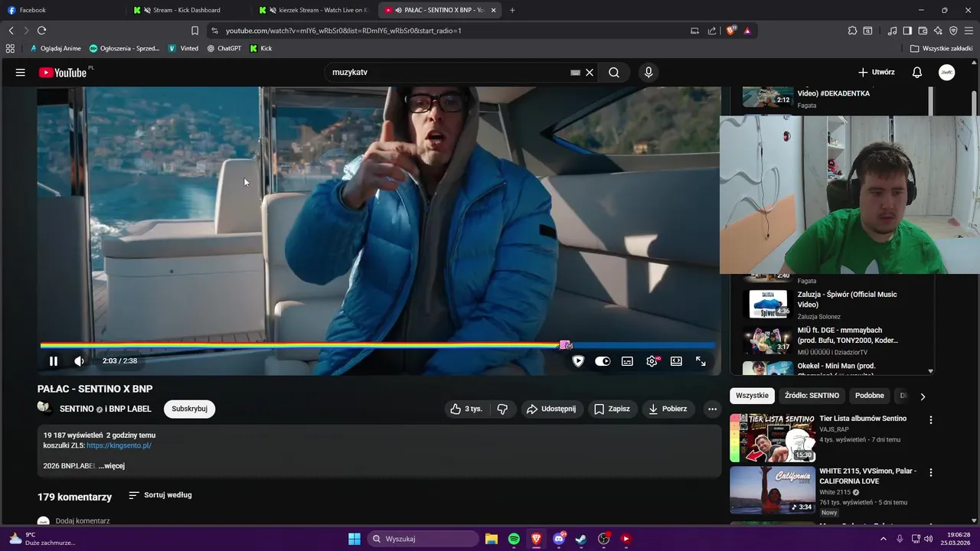Open a new browser tab

(512, 10)
